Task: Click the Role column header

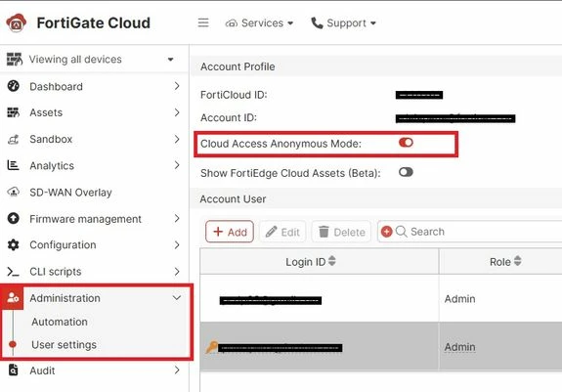Action: coord(500,261)
